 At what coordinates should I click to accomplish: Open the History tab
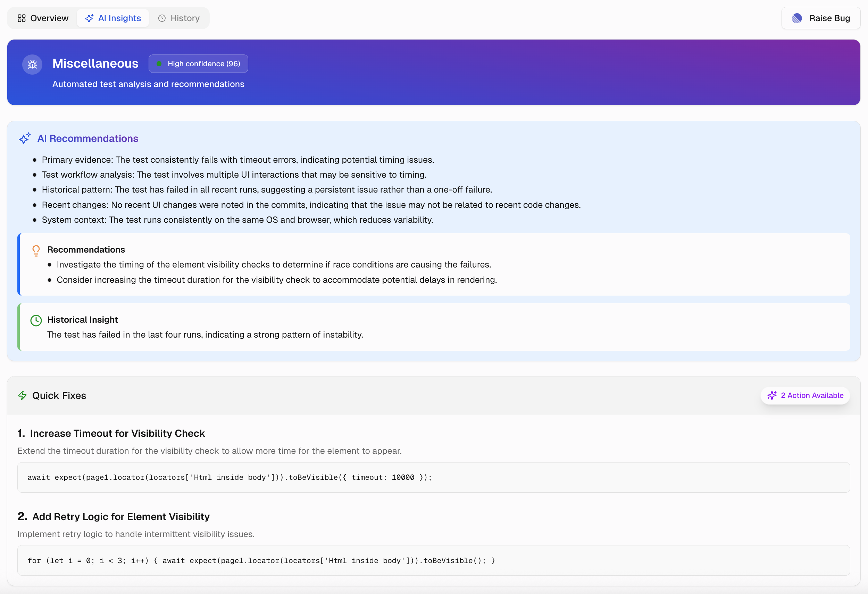(179, 18)
